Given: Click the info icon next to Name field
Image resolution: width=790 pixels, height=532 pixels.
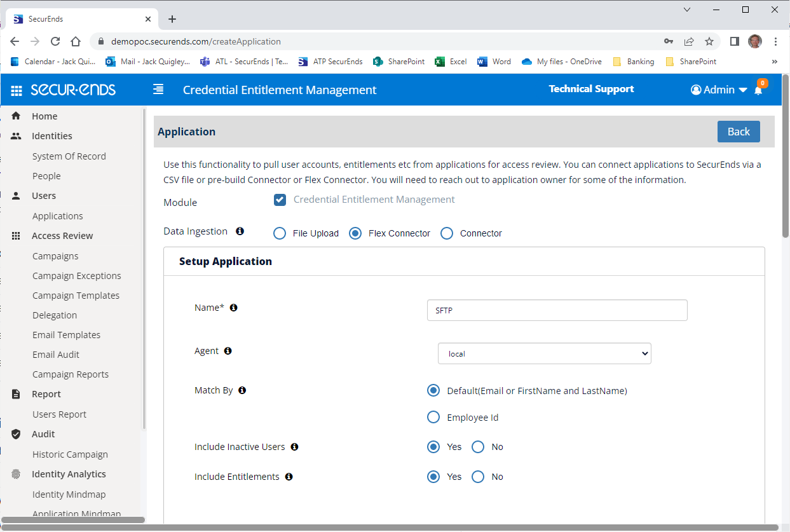Looking at the screenshot, I should pos(233,307).
